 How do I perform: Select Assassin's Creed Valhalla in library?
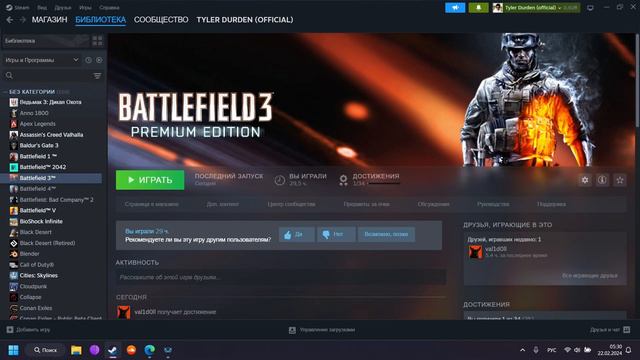click(x=51, y=135)
